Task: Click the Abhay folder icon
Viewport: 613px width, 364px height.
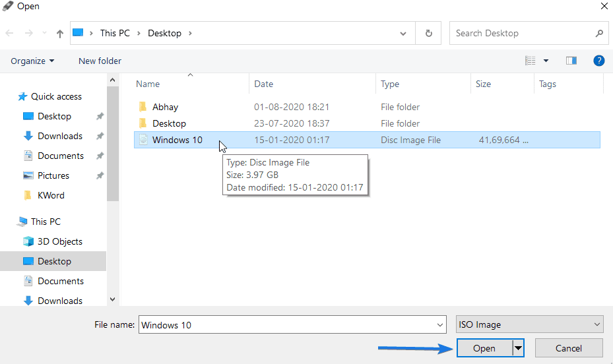Action: pyautogui.click(x=143, y=107)
